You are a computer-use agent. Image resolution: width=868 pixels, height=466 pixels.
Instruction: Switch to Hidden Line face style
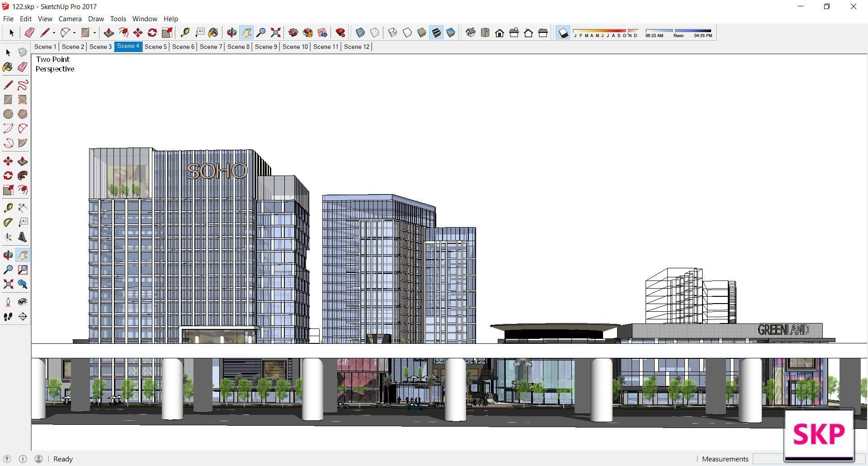click(x=407, y=33)
